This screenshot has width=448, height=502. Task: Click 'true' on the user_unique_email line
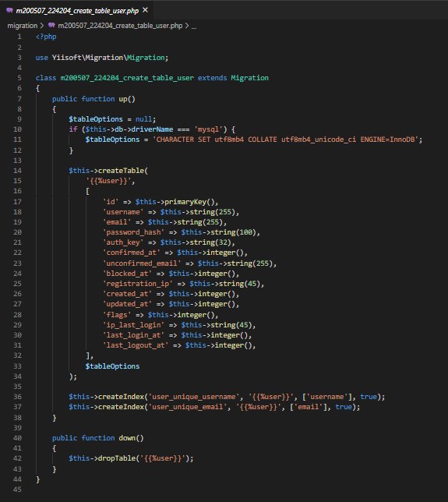344,407
